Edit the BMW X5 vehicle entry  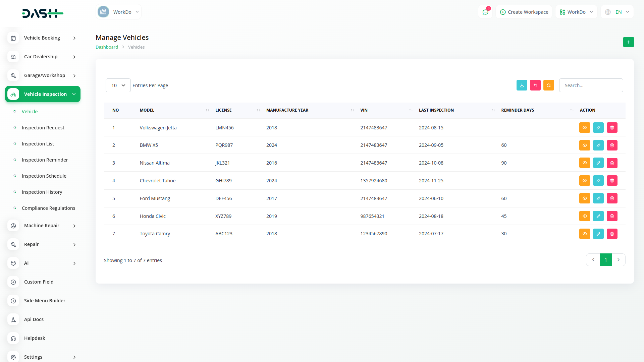[x=598, y=145]
